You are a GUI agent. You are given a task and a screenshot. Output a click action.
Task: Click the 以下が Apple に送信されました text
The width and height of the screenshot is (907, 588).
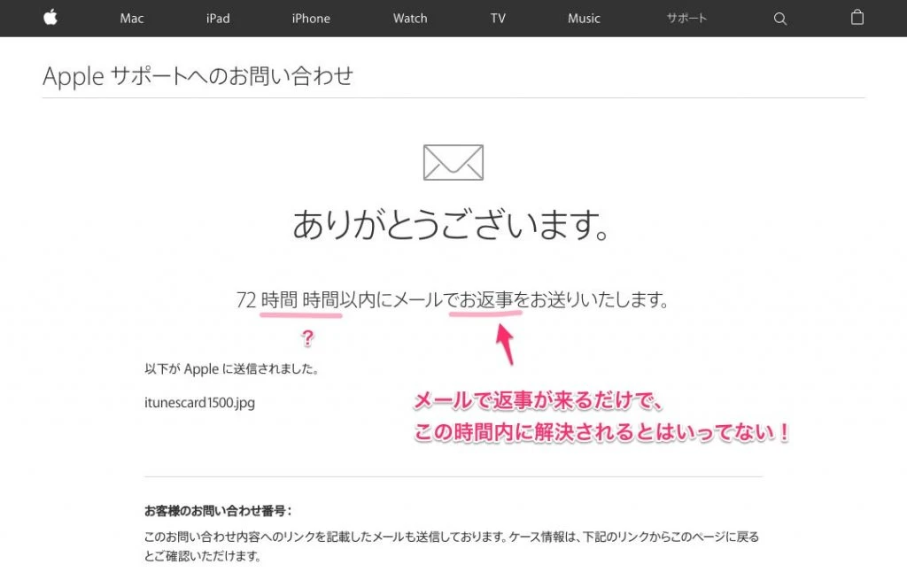coord(232,368)
